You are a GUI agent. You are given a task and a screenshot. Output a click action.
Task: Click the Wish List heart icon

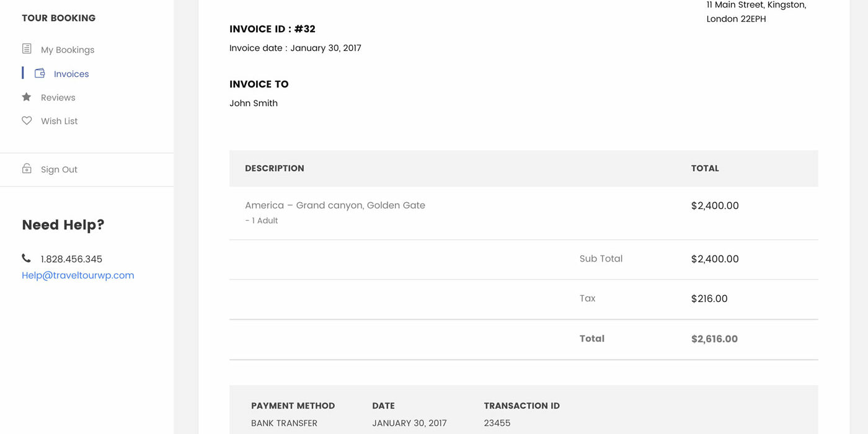(27, 121)
